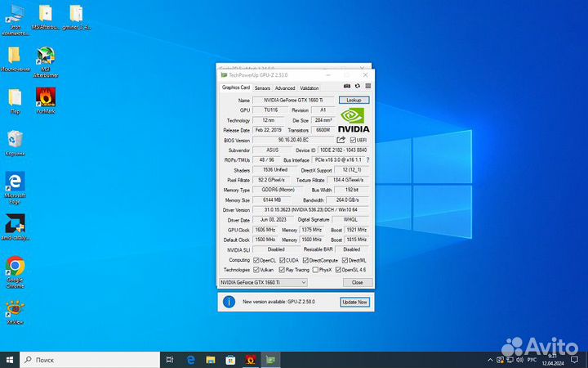Select the Google Chrome desktop shortcut
588x368 pixels.
[x=15, y=272]
